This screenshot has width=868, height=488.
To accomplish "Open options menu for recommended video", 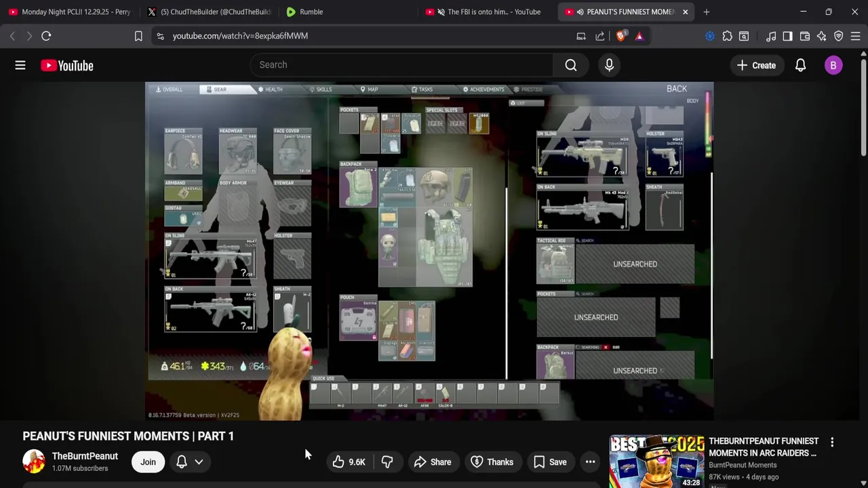I will coord(832,443).
